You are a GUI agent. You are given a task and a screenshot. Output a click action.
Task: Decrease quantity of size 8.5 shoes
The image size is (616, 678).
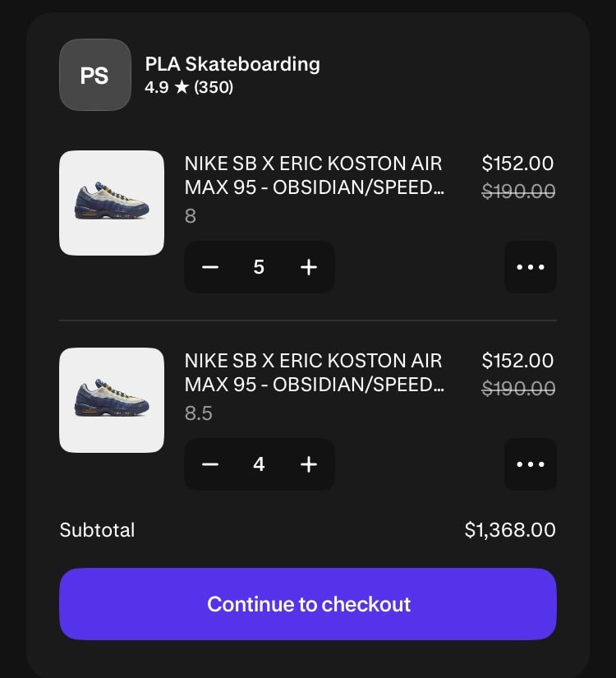(x=210, y=464)
